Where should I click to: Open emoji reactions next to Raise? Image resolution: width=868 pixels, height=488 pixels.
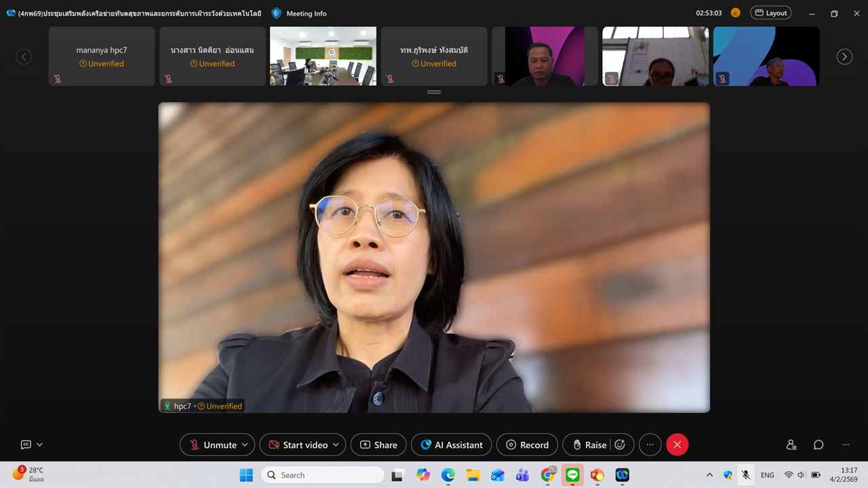coord(620,445)
